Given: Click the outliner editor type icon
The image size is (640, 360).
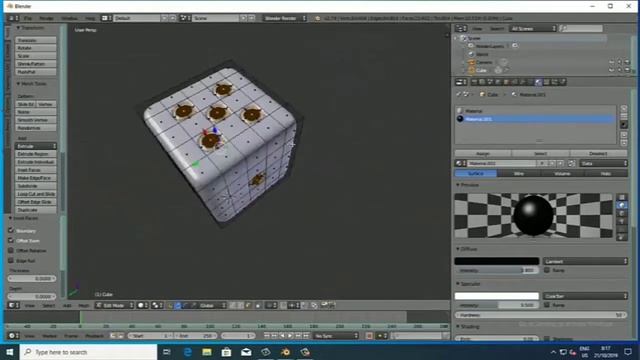Looking at the screenshot, I should [461, 28].
